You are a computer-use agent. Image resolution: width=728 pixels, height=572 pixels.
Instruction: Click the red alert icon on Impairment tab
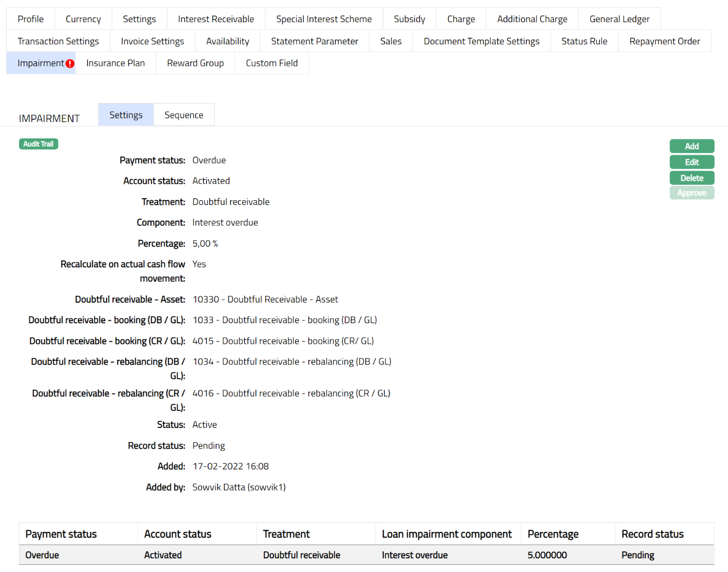coord(70,63)
